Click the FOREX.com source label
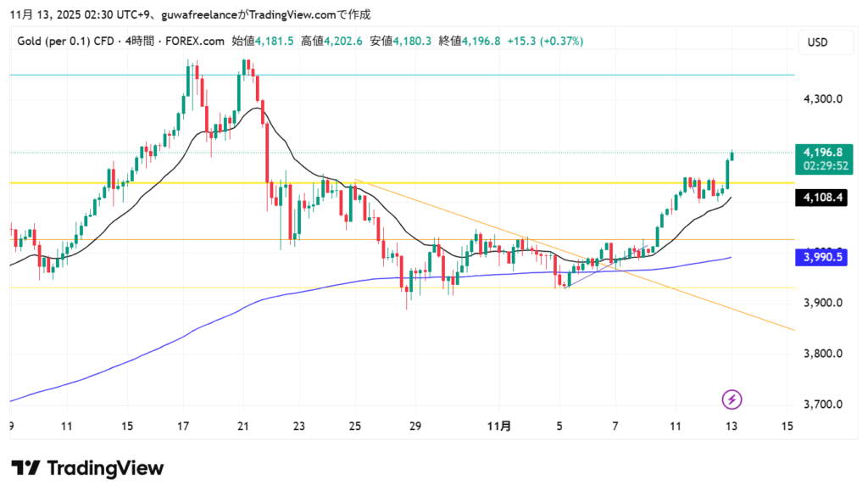 click(x=198, y=41)
